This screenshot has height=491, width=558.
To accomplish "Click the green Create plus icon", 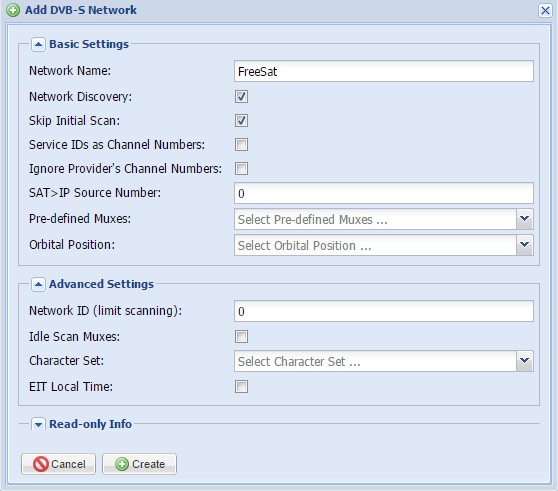I will click(x=122, y=464).
